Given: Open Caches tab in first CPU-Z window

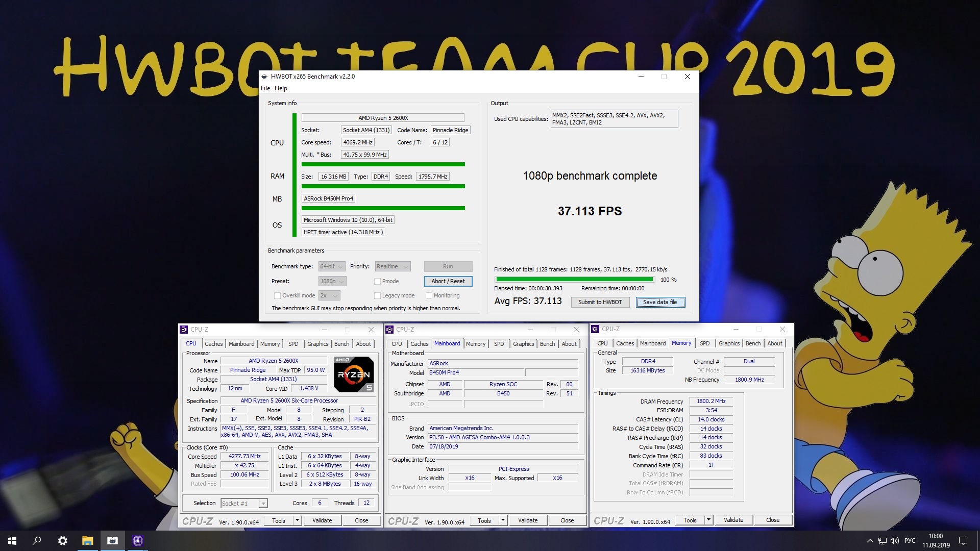Looking at the screenshot, I should [213, 344].
